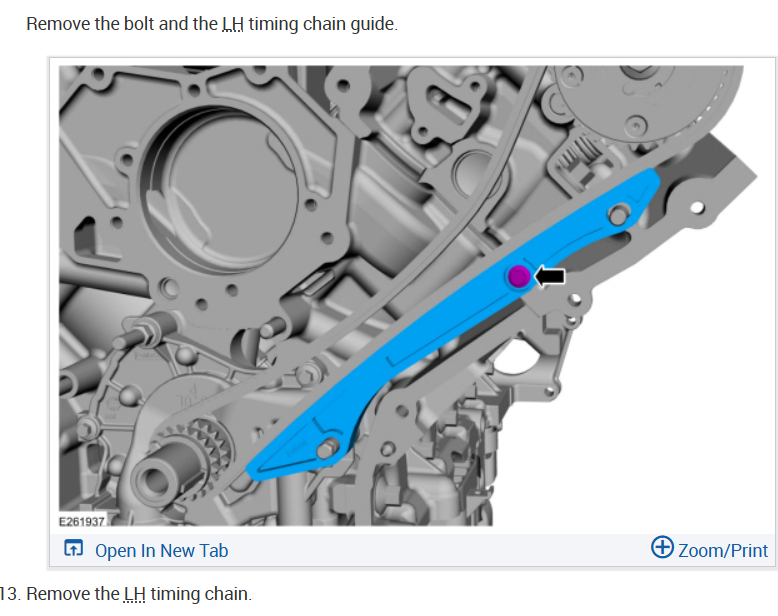Screen dimensions: 778x616
Task: Click the purple highlighted bolt in diagram
Action: (519, 276)
